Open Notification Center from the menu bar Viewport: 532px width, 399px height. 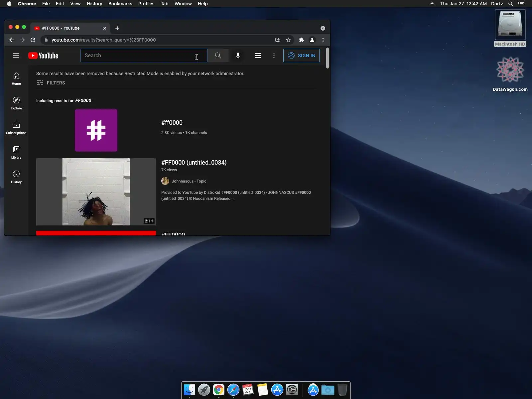(521, 4)
